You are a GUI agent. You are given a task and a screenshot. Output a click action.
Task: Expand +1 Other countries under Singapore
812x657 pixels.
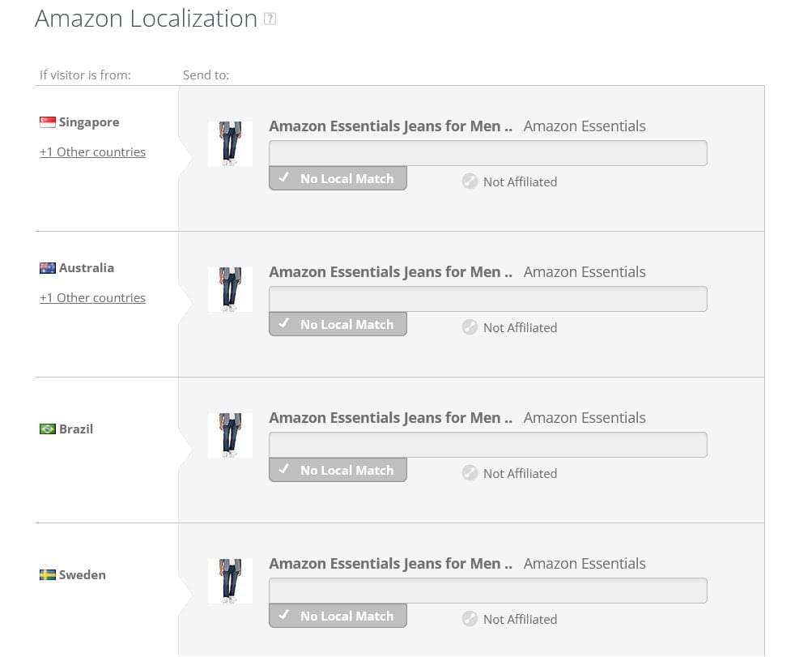coord(93,151)
